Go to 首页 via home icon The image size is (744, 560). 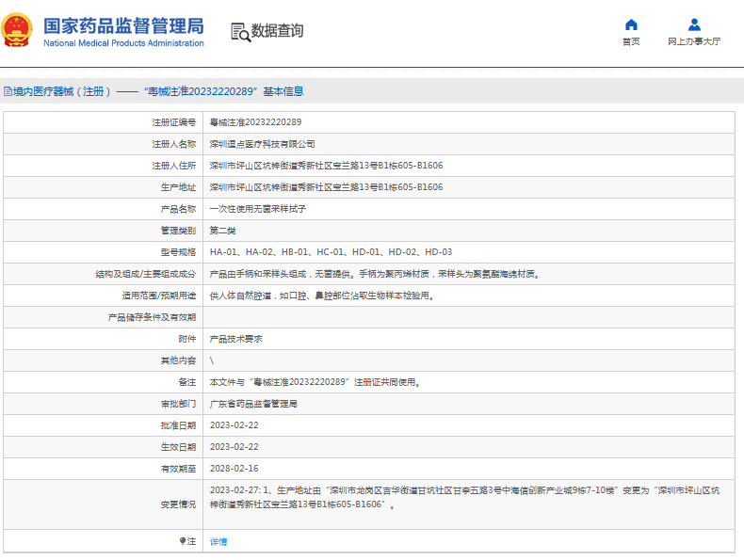[x=631, y=24]
